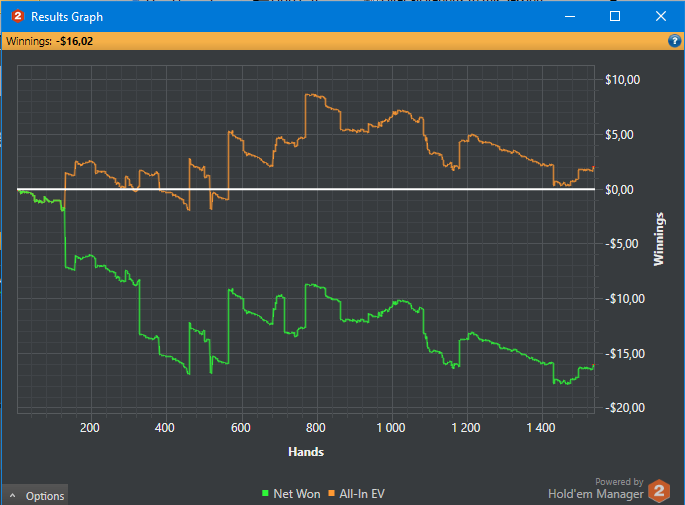Image resolution: width=685 pixels, height=505 pixels.
Task: Toggle the orange All-In EV legend swatch
Action: pos(332,493)
